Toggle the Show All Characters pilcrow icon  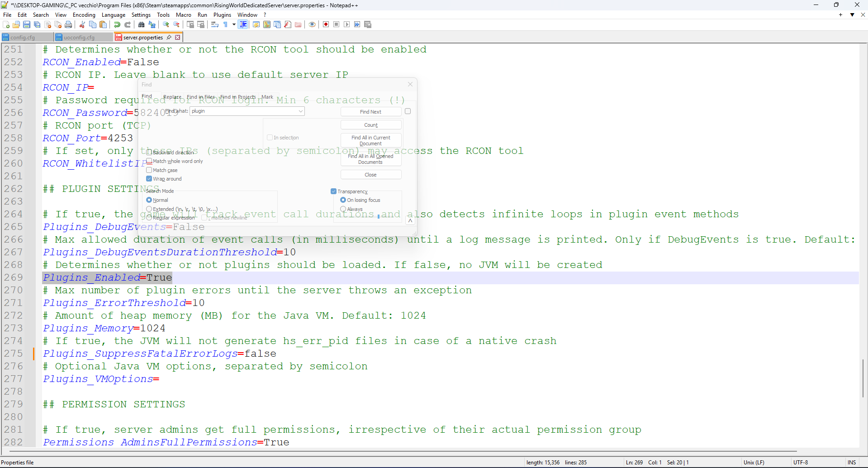225,24
